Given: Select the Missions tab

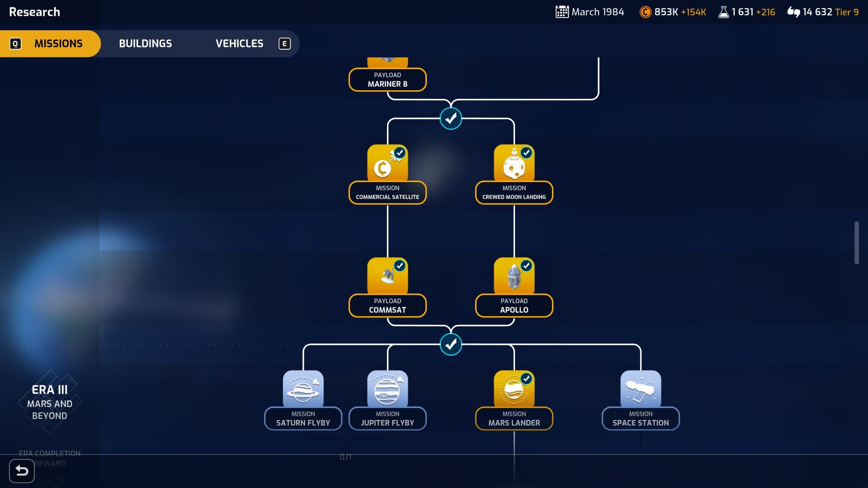Looking at the screenshot, I should tap(58, 44).
